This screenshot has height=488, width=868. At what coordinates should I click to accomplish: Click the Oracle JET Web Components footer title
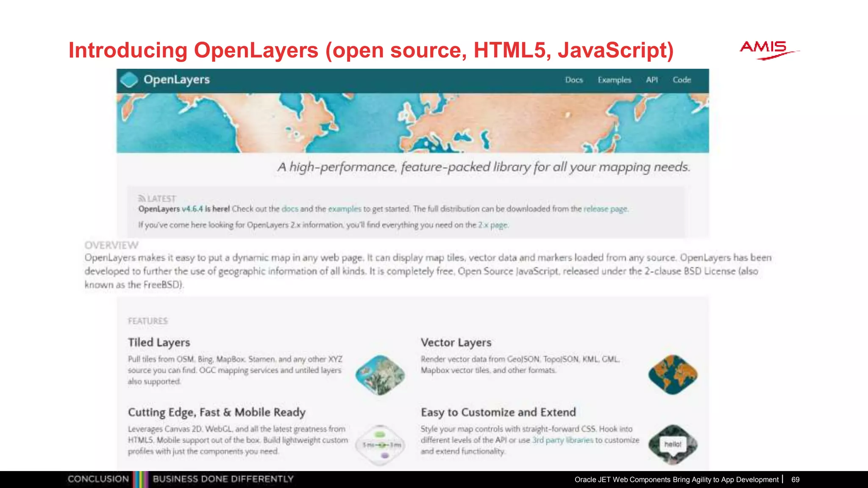coord(676,480)
